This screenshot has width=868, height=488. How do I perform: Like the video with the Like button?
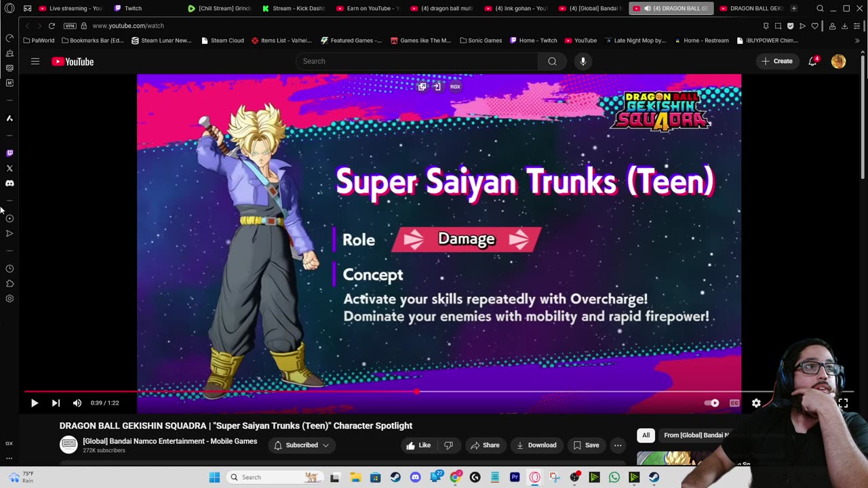click(x=418, y=445)
